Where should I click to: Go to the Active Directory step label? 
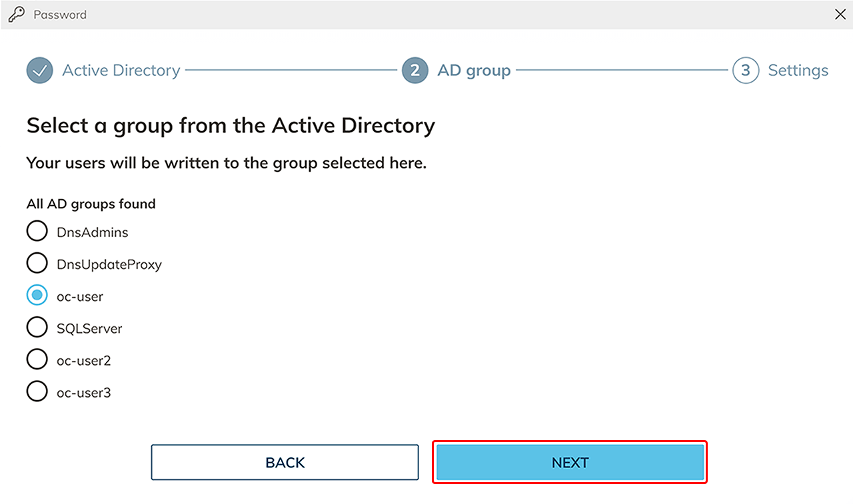pyautogui.click(x=121, y=71)
